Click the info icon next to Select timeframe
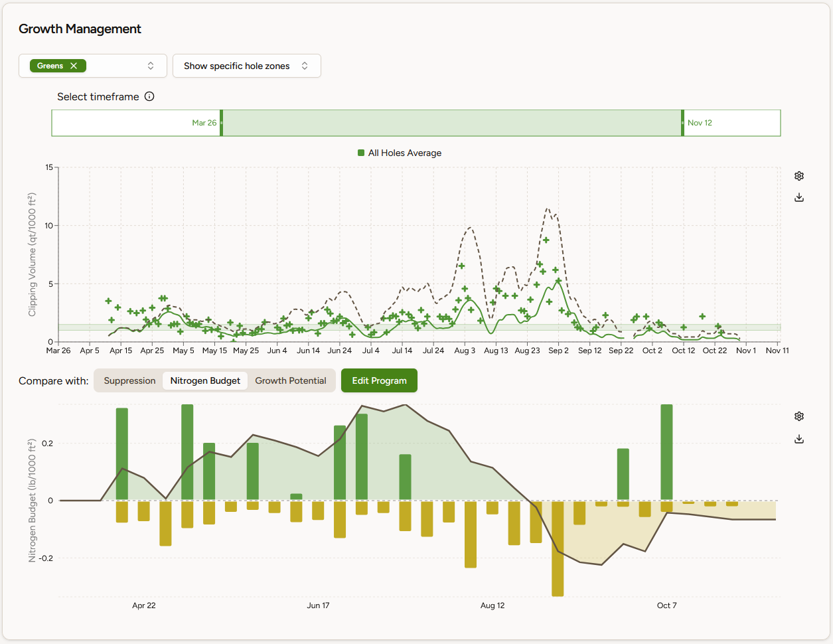This screenshot has width=833, height=644. (149, 96)
